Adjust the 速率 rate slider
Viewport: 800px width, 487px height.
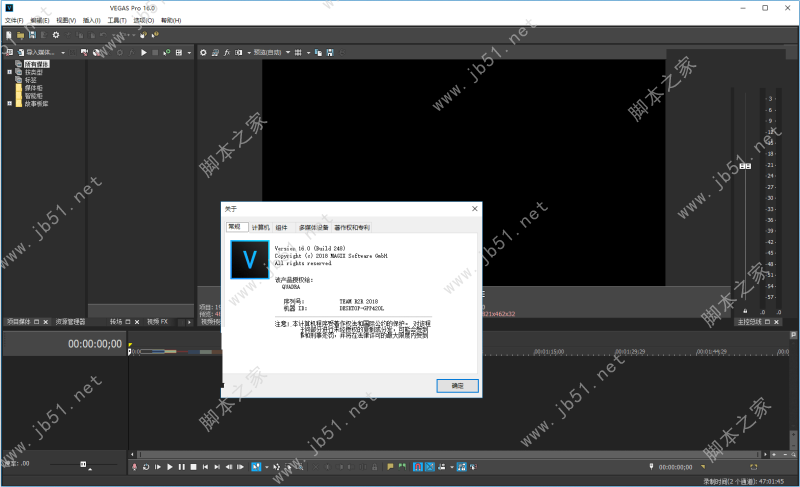[83, 464]
